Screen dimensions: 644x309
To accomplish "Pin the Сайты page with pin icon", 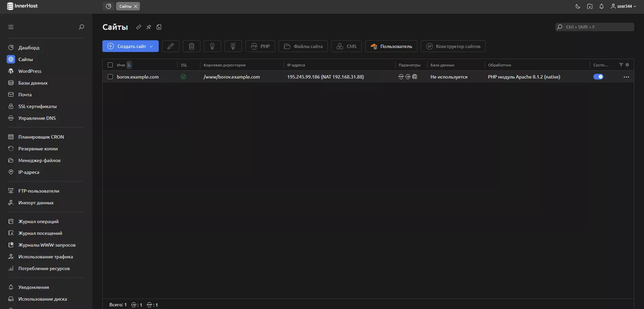I will [149, 27].
